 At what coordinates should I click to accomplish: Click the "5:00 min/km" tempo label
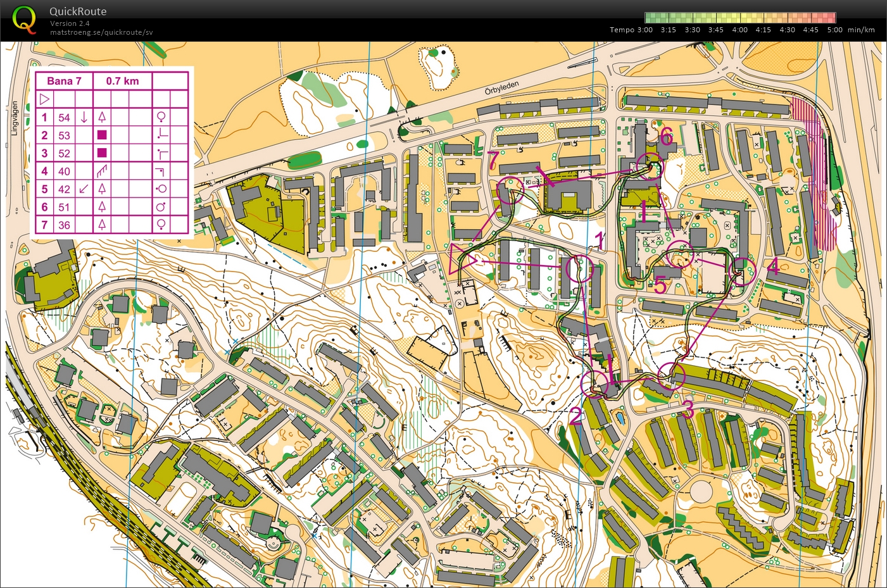[x=851, y=30]
